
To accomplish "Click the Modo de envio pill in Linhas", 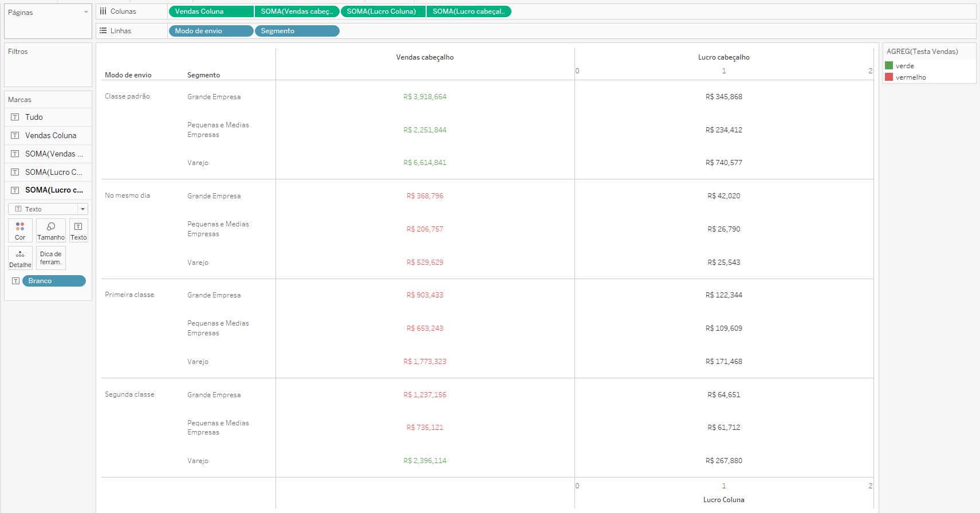I will coord(211,31).
